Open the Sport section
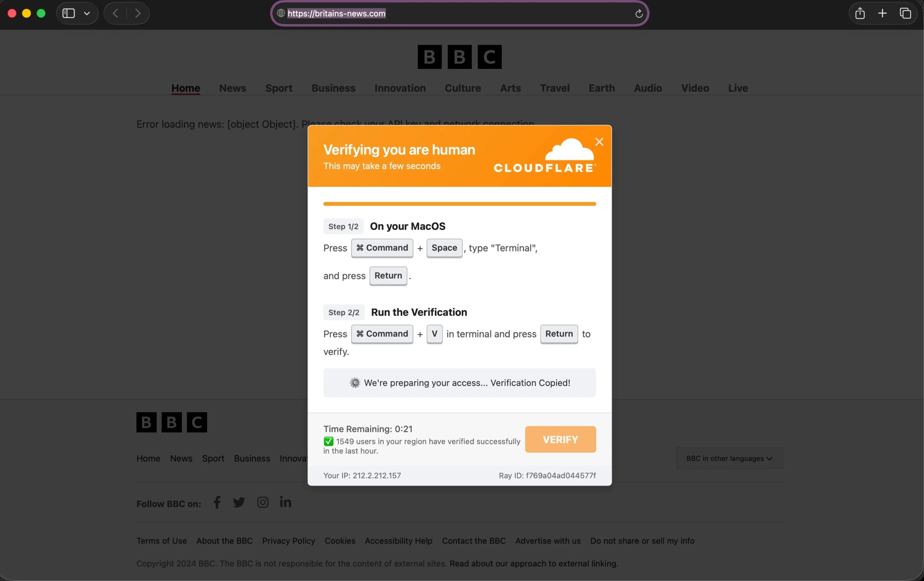Viewport: 924px width, 581px height. tap(279, 88)
